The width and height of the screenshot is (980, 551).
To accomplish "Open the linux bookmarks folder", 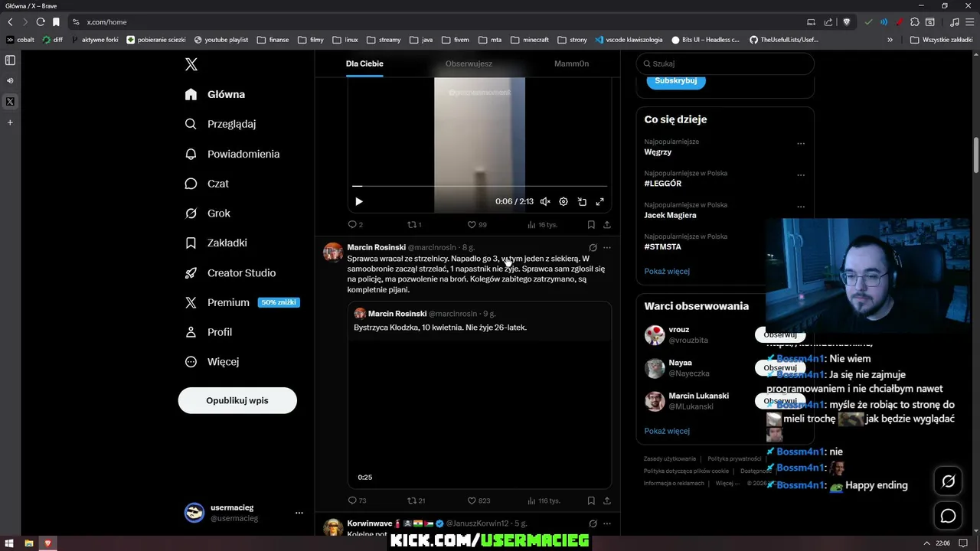I will pyautogui.click(x=345, y=40).
